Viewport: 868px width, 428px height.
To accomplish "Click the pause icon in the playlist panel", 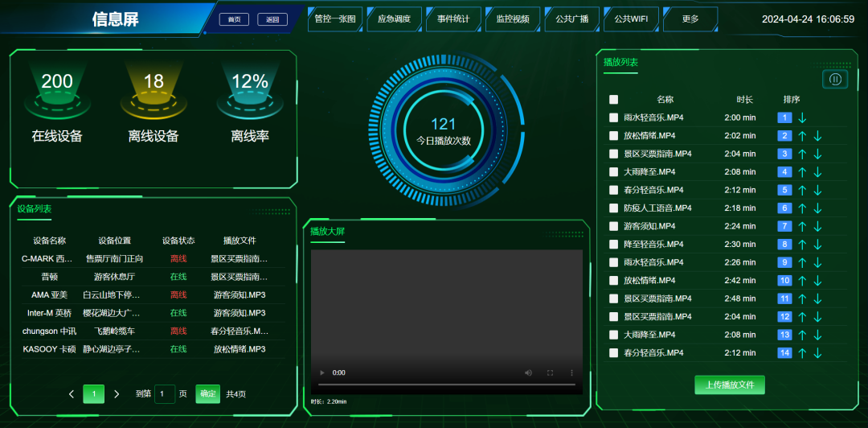I will pos(835,79).
